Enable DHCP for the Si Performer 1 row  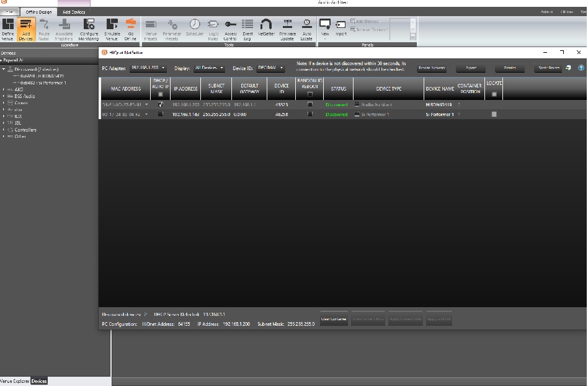161,114
